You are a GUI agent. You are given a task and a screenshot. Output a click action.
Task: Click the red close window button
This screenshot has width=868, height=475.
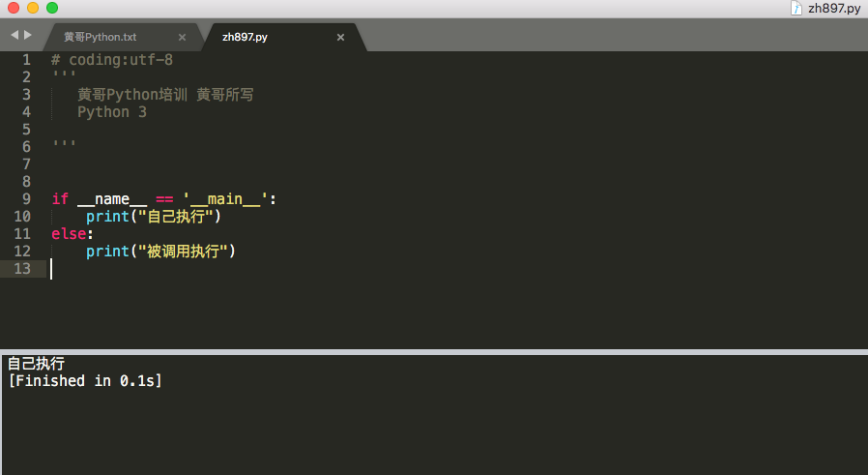(x=14, y=8)
